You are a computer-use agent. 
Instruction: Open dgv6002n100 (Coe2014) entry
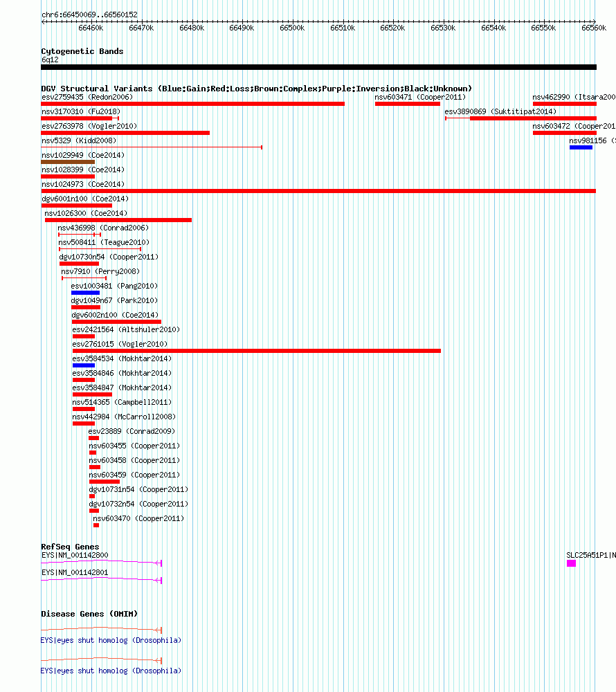[x=115, y=315]
